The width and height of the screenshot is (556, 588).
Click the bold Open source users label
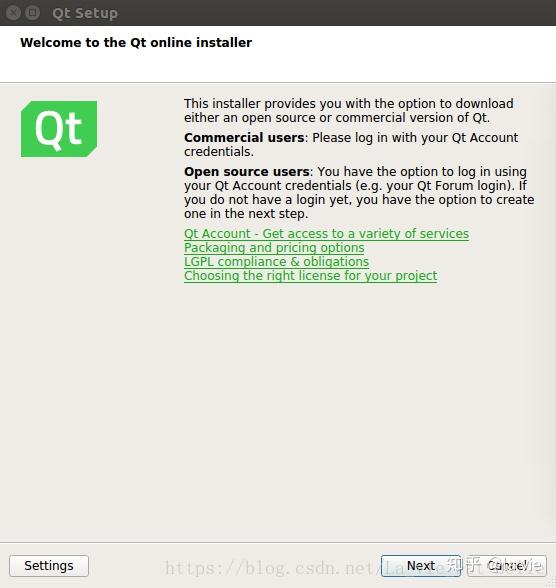(247, 172)
